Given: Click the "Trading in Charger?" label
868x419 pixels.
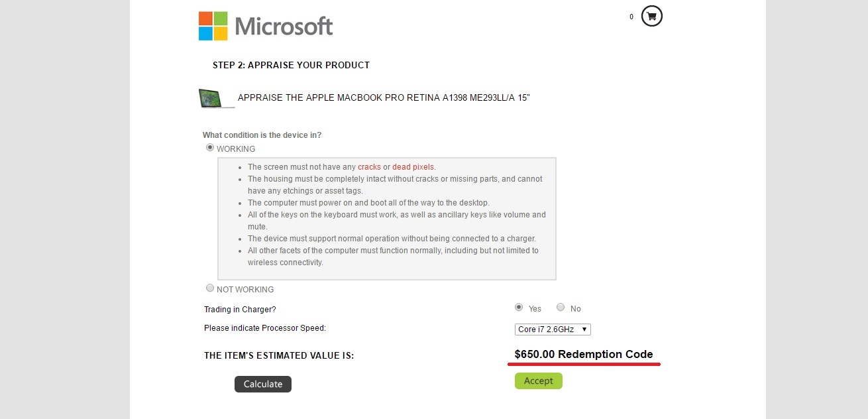Looking at the screenshot, I should click(240, 310).
